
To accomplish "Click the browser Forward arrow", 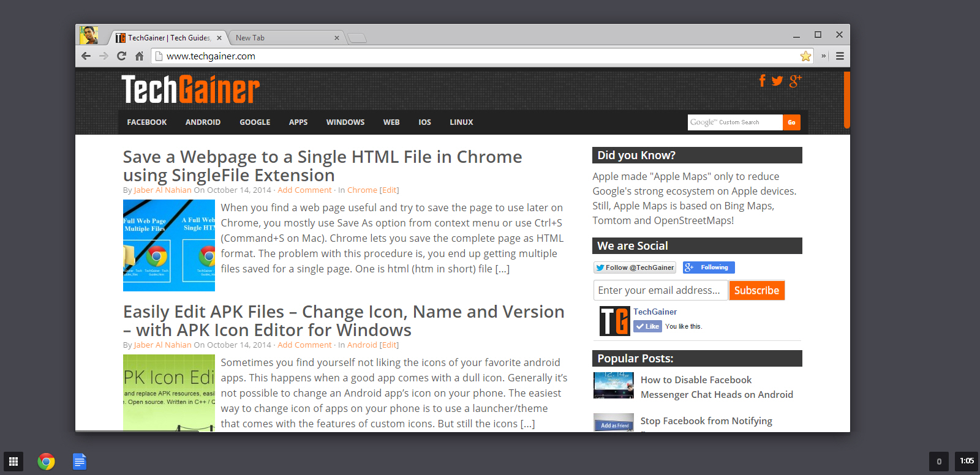I will click(104, 56).
